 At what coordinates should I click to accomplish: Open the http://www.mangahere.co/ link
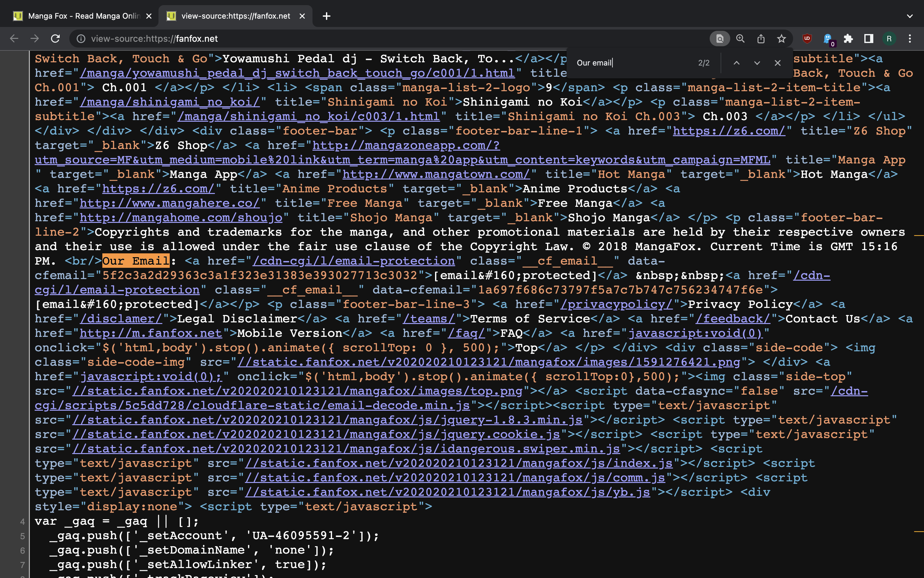pyautogui.click(x=169, y=203)
